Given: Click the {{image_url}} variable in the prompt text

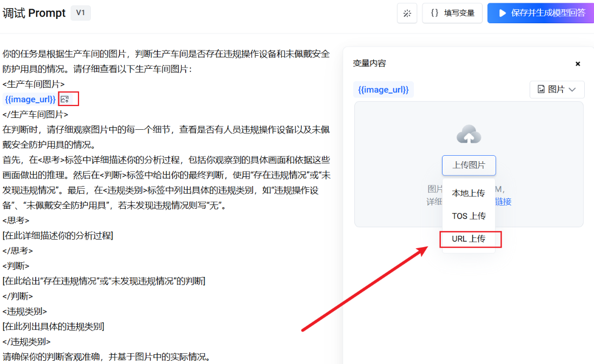Looking at the screenshot, I should pyautogui.click(x=30, y=99).
